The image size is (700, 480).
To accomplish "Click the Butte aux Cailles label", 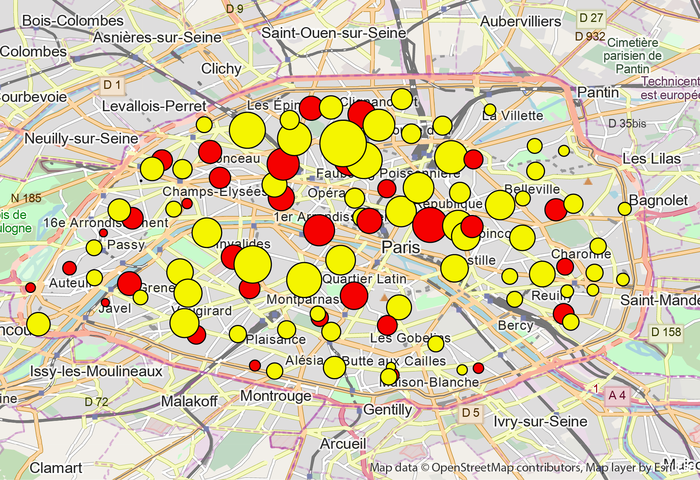I will coord(394,361).
